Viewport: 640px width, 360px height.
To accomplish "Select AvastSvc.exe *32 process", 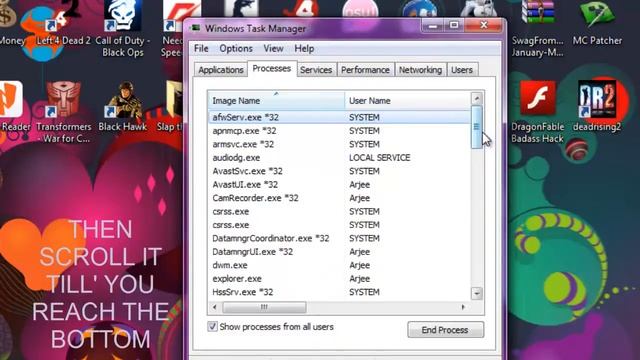I will pos(340,171).
